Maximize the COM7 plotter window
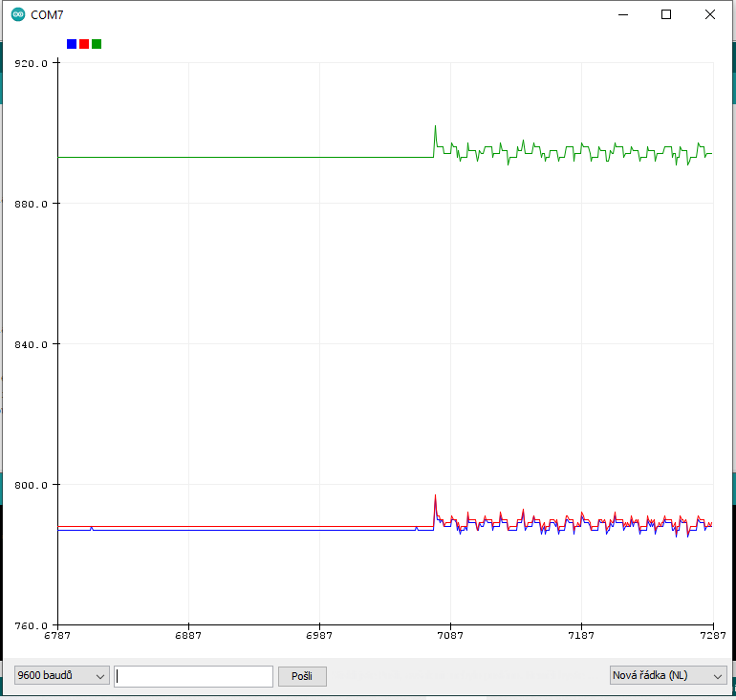Image resolution: width=736 pixels, height=700 pixels. [666, 15]
